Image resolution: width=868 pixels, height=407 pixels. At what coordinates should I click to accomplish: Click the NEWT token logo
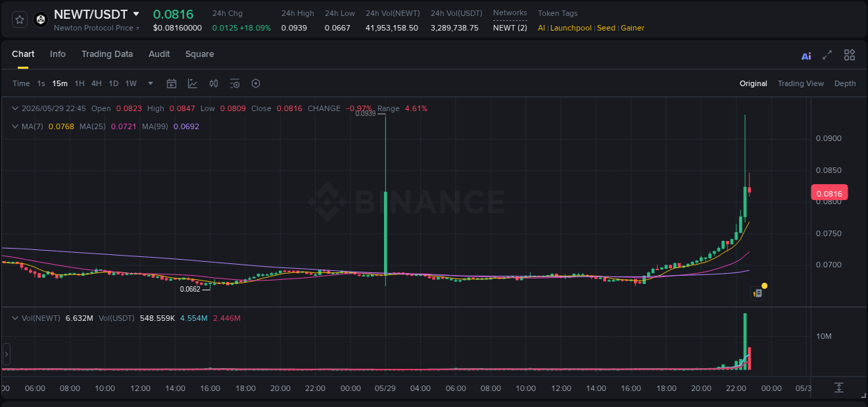pyautogui.click(x=40, y=19)
